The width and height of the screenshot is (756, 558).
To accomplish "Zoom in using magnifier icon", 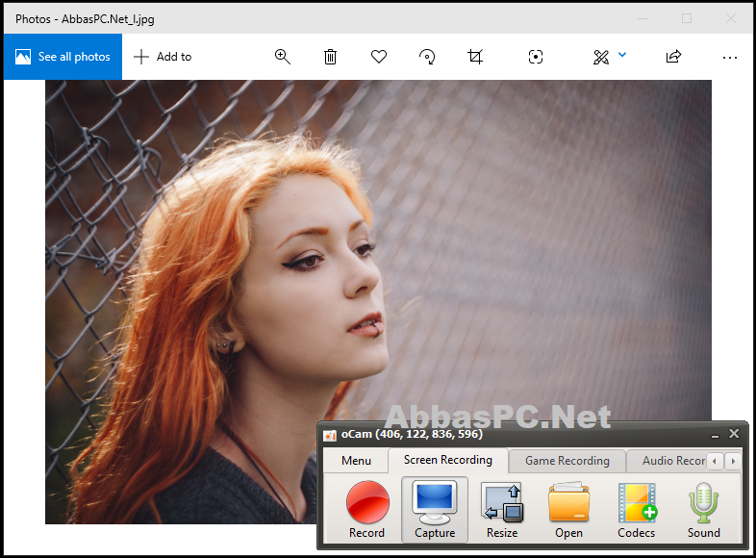I will [282, 57].
